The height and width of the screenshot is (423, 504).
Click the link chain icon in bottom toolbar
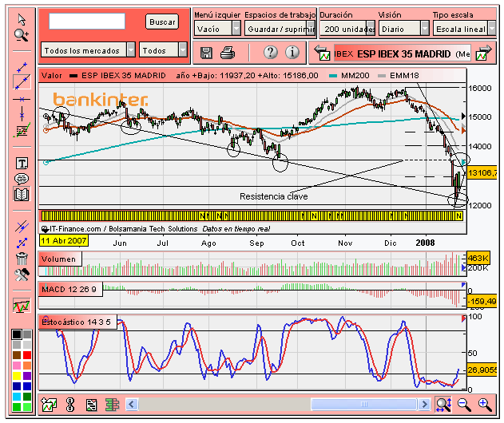pyautogui.click(x=70, y=405)
